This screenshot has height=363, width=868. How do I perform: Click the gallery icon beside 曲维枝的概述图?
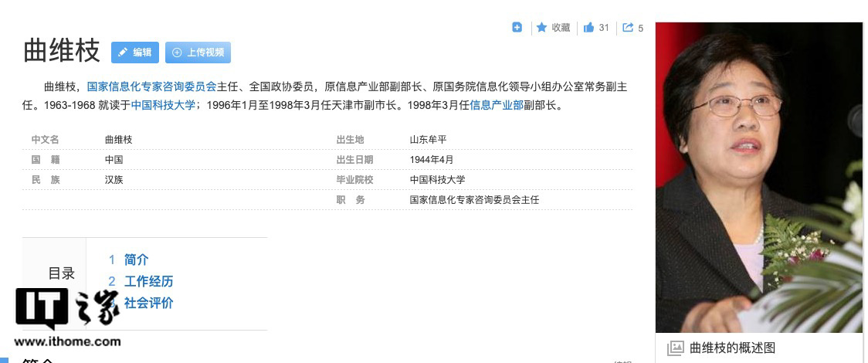[x=676, y=348]
